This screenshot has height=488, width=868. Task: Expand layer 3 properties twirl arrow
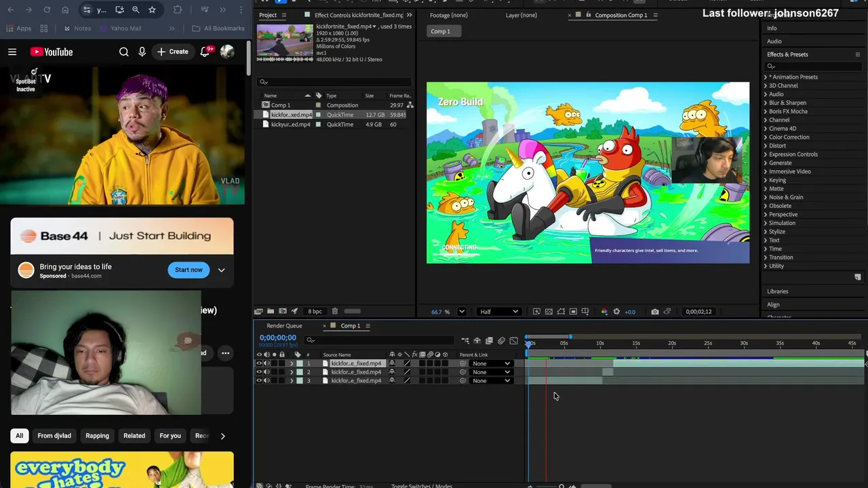(x=292, y=381)
